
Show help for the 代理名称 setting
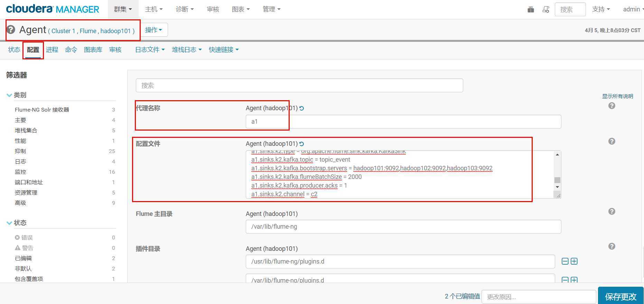coord(612,106)
